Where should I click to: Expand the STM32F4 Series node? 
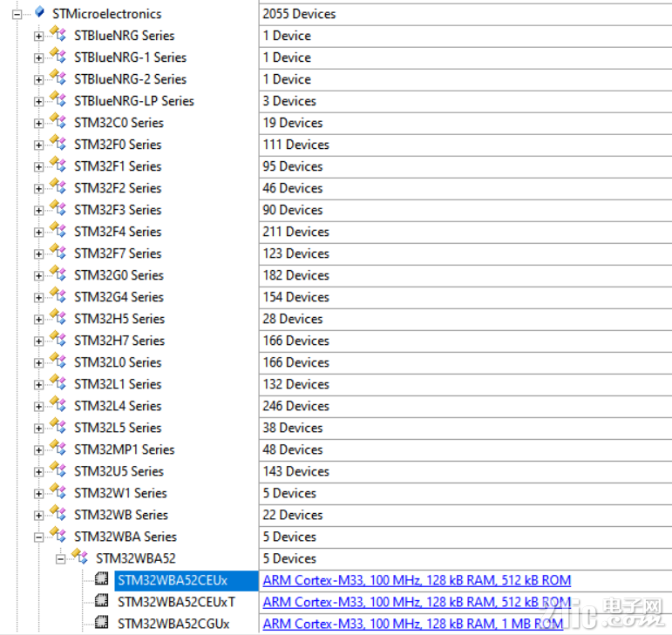38,232
